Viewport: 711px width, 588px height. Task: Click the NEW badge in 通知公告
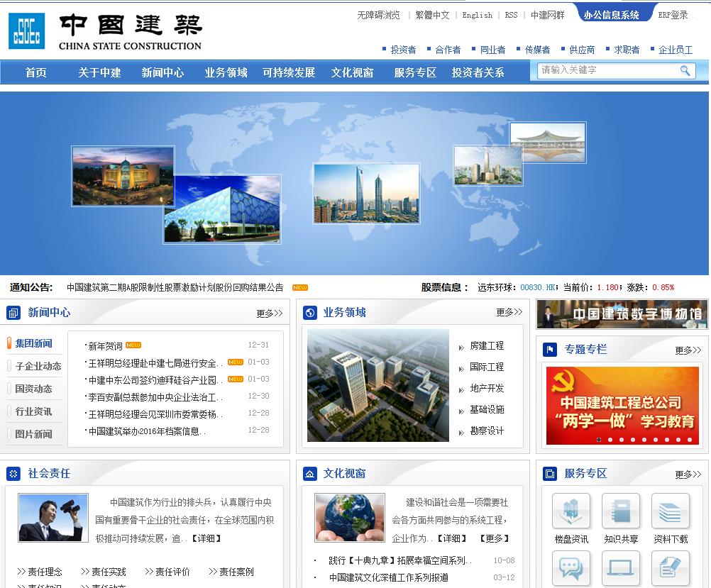(x=300, y=287)
